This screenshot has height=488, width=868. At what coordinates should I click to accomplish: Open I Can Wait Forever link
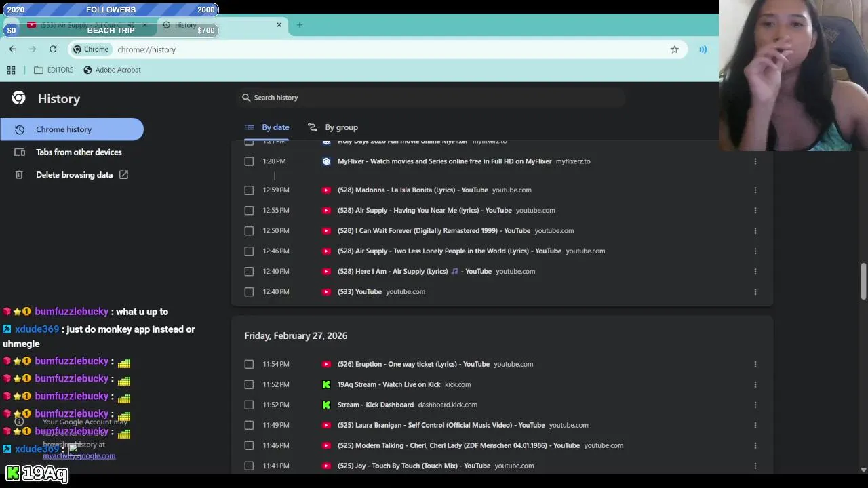point(434,231)
